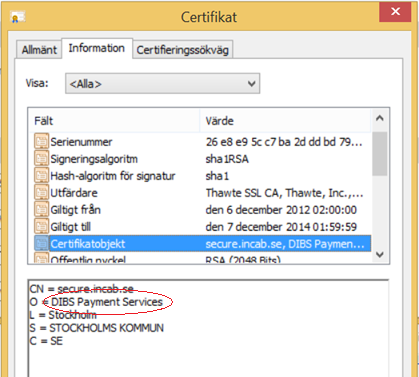
Task: Click the L = Stockholm line
Action: (x=63, y=315)
